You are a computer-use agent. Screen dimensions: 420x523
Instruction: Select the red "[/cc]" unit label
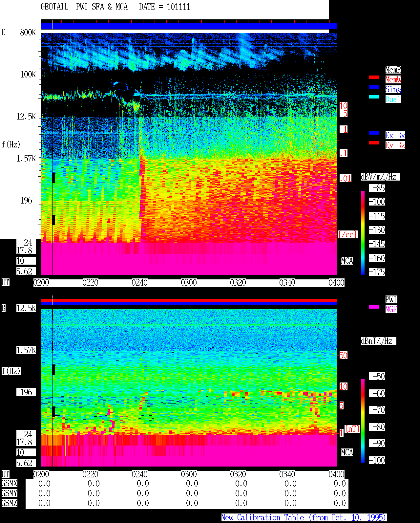point(347,234)
